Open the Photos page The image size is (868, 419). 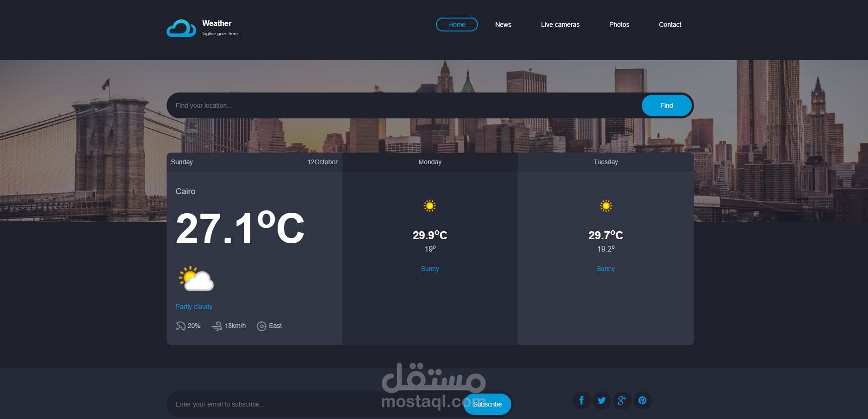(x=619, y=25)
